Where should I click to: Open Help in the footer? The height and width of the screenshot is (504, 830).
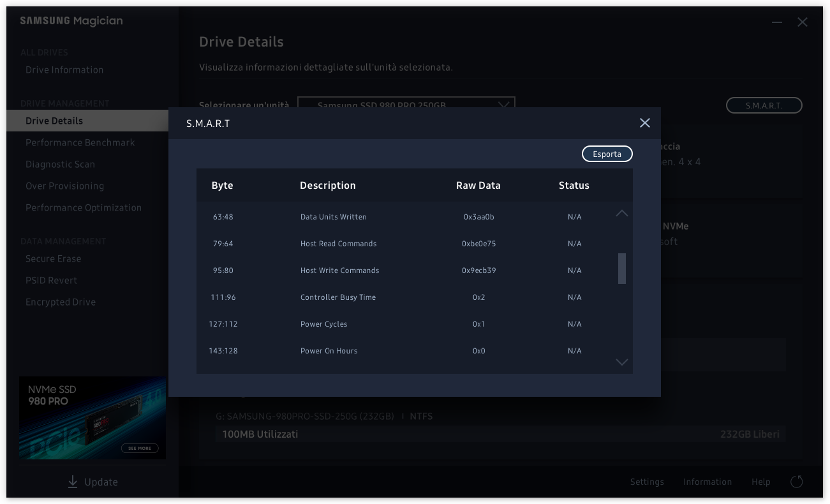(760, 482)
